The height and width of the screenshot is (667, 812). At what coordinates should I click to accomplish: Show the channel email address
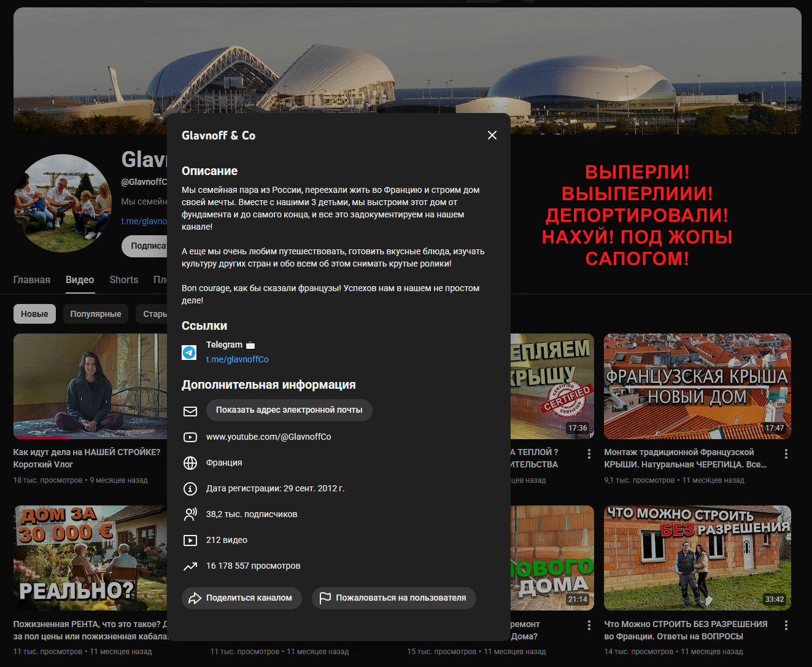(289, 410)
